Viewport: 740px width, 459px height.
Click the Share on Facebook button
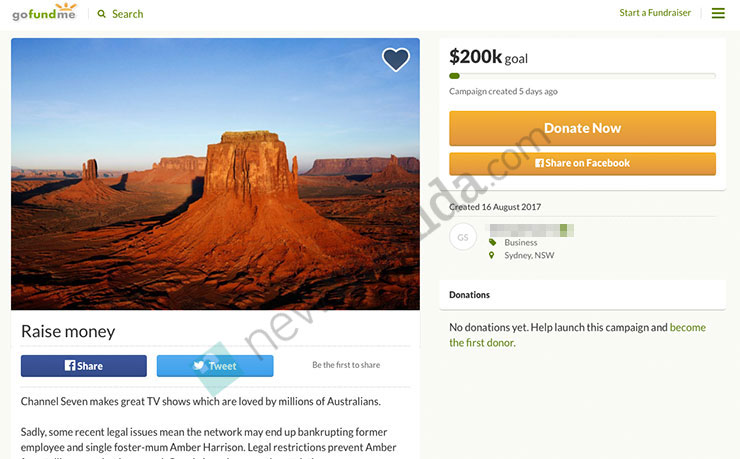coord(582,164)
